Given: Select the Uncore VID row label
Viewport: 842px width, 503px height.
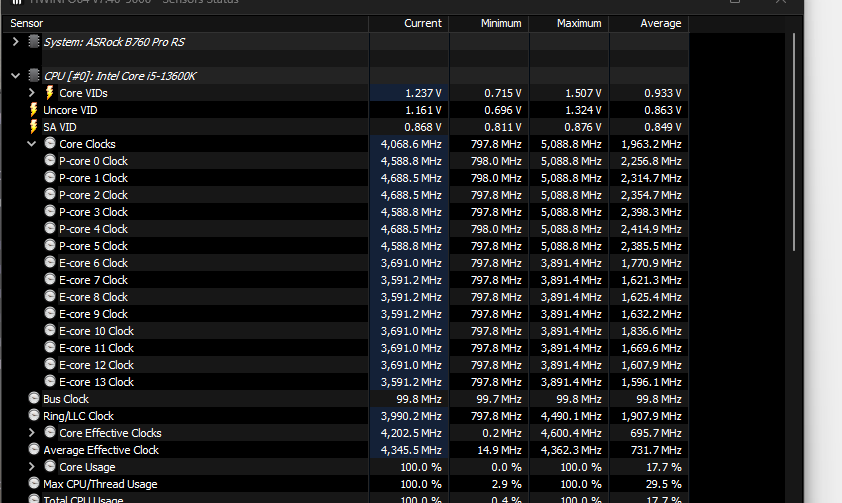Looking at the screenshot, I should pos(70,110).
